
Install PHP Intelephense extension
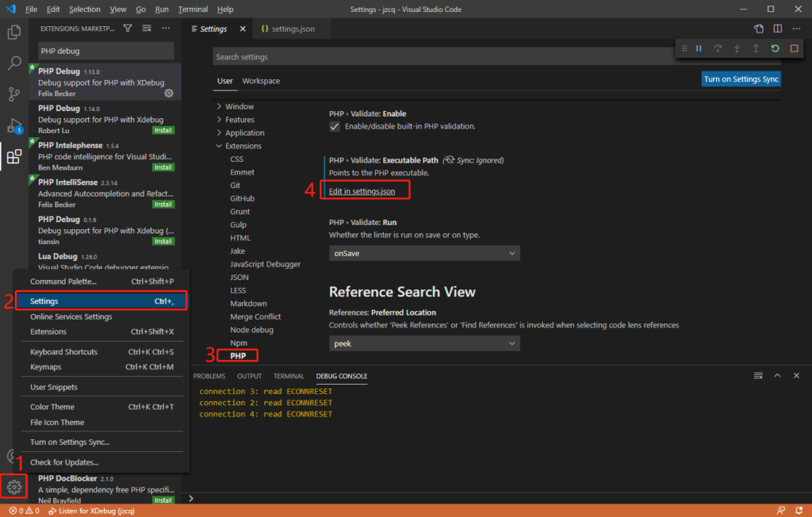pyautogui.click(x=163, y=167)
